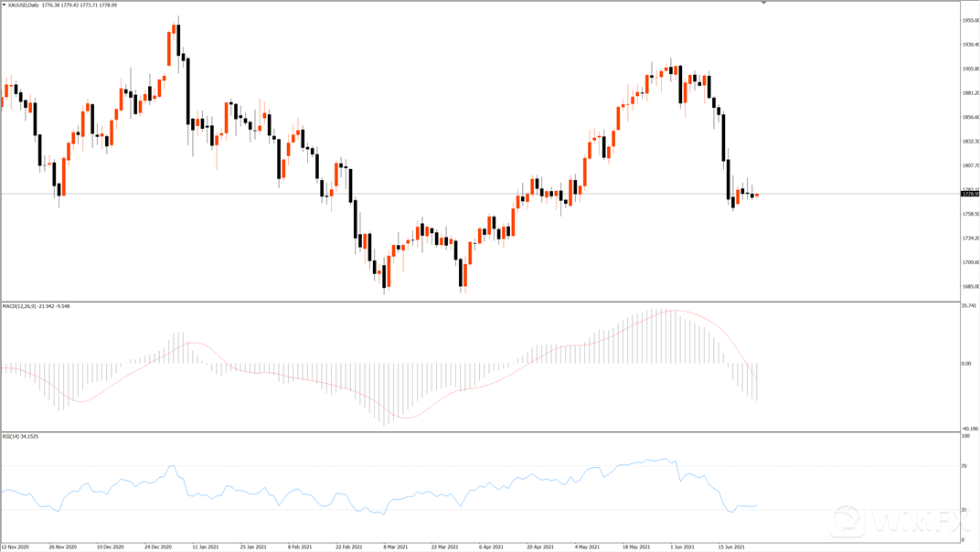Select the XAUUSD,Daily symbol title text
Screen dimensions: 980x552
pyautogui.click(x=29, y=5)
